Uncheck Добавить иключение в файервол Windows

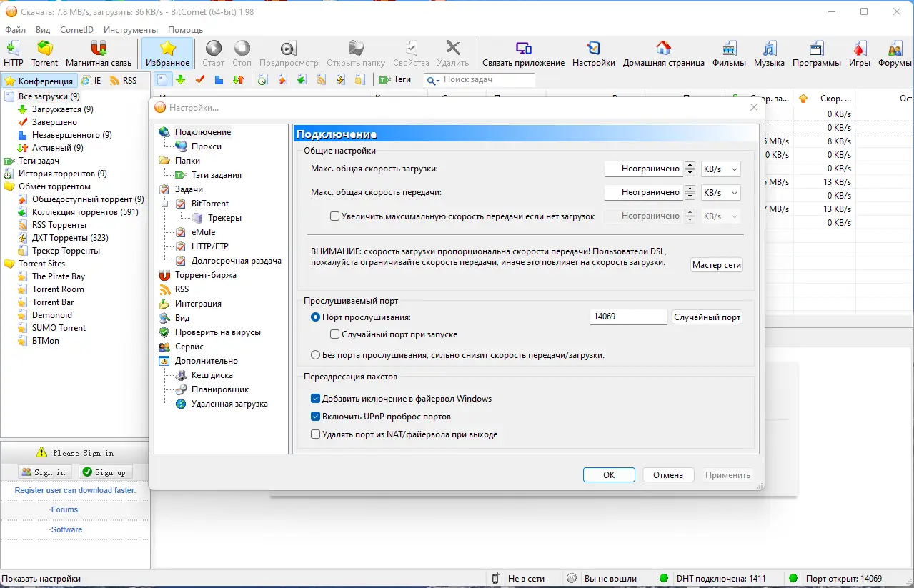[316, 399]
